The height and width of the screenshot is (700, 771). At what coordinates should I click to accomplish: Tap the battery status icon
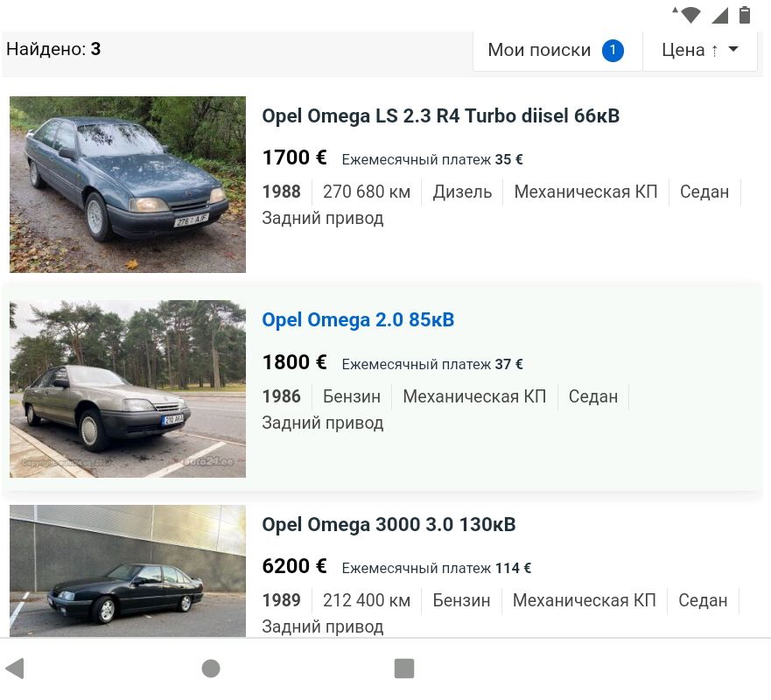(x=745, y=15)
